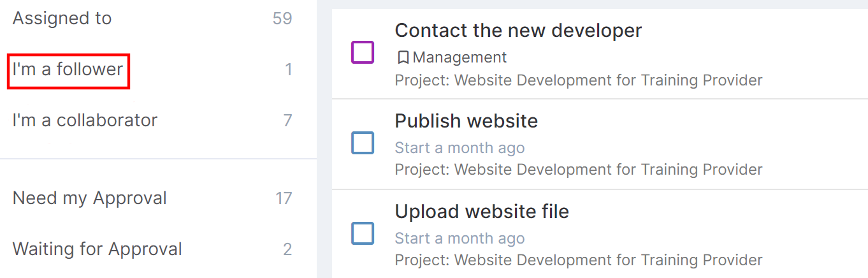Viewport: 868px width, 278px height.
Task: Click the 17 count beside Need my Approval
Action: point(284,198)
